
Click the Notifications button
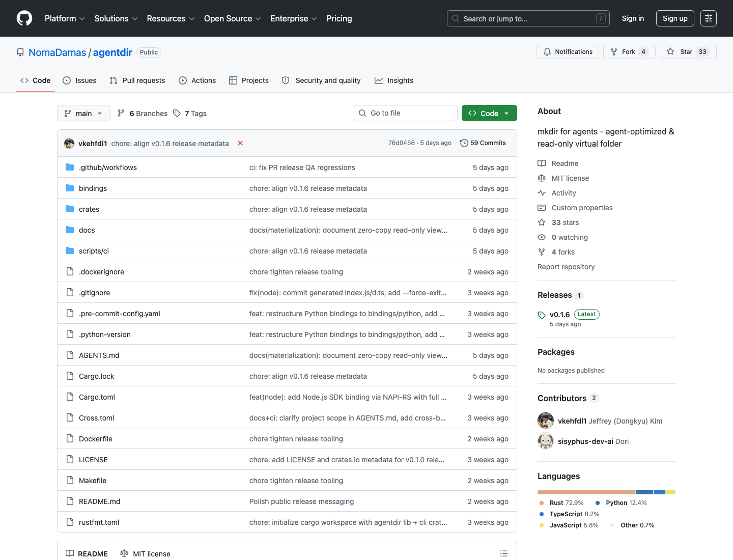[x=568, y=52]
